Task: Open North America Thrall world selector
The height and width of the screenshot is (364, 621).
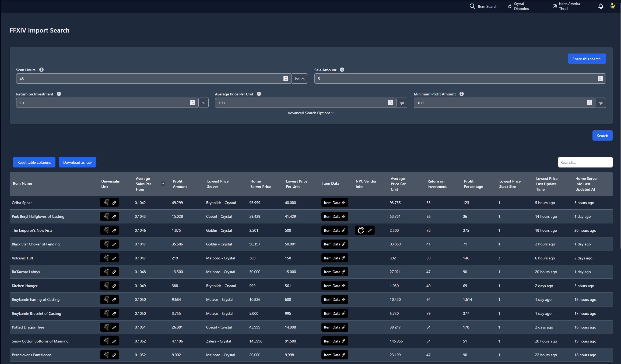Action: tap(566, 6)
